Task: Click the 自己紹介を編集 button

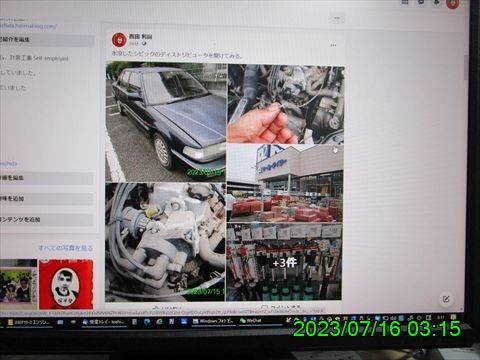Action: point(47,40)
